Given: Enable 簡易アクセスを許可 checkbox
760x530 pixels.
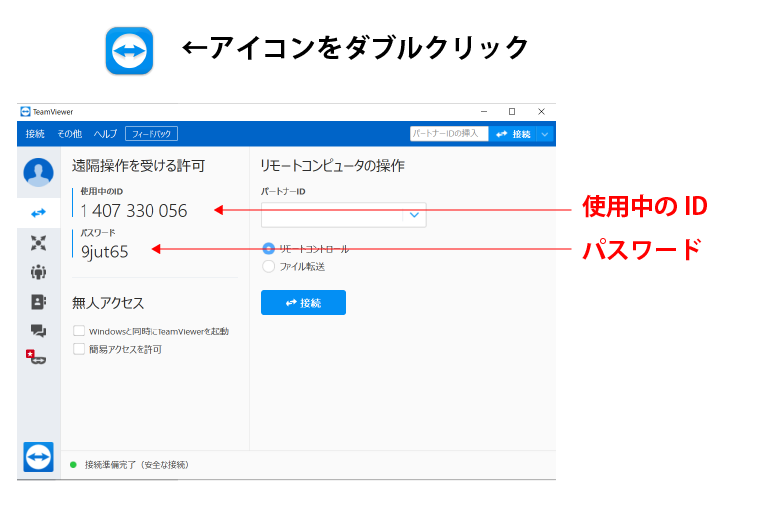Looking at the screenshot, I should (79, 349).
